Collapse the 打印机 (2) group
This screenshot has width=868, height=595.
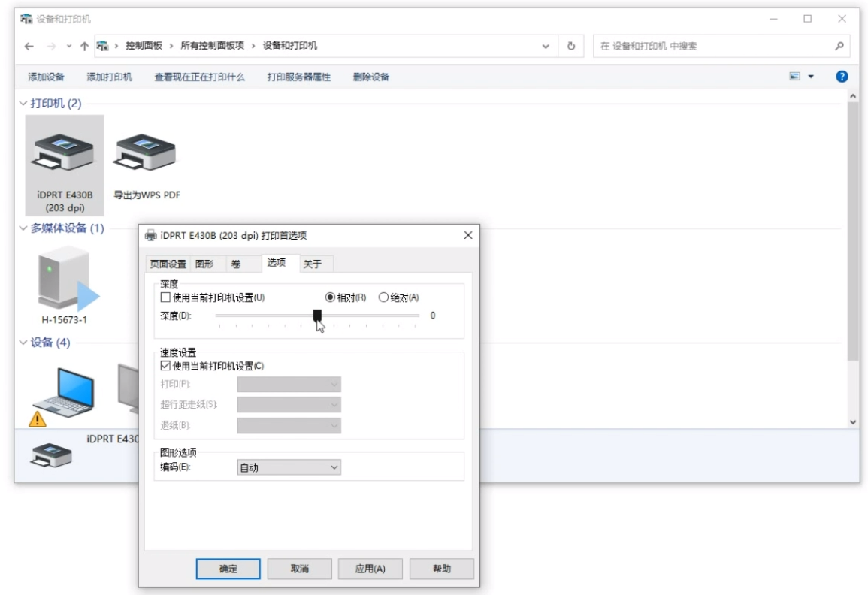23,103
